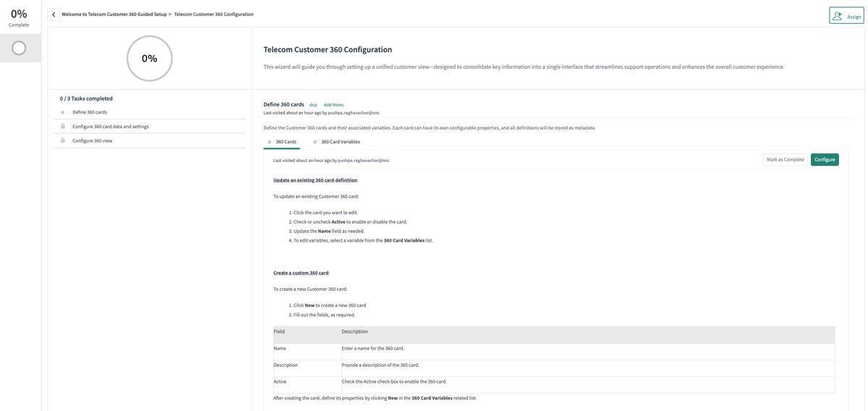Click the 'Field' table header
This screenshot has width=868, height=411.
307,334
